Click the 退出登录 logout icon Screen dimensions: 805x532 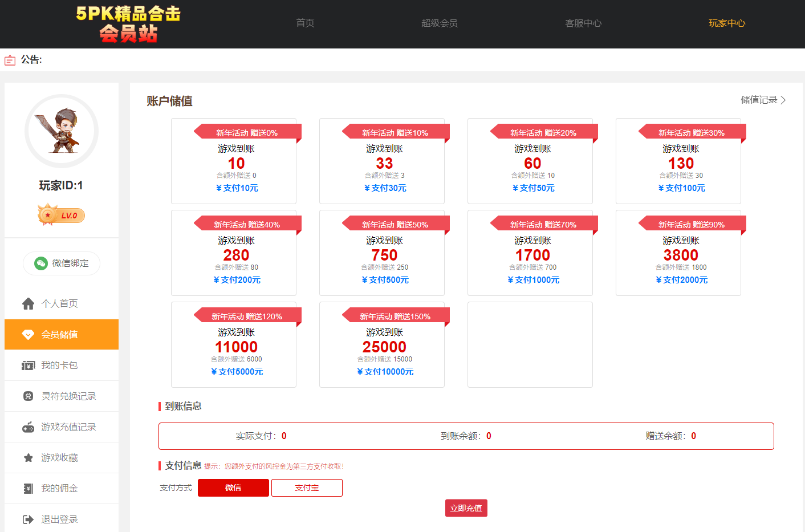(x=28, y=519)
